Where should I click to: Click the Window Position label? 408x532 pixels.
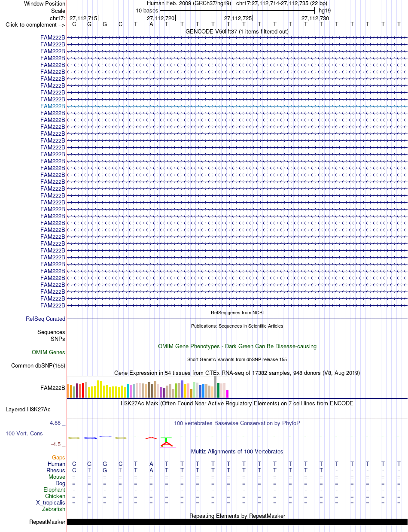pos(45,4)
